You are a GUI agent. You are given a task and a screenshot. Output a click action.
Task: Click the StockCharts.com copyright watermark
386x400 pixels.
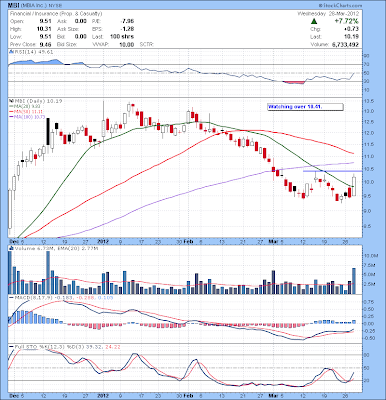pyautogui.click(x=340, y=5)
